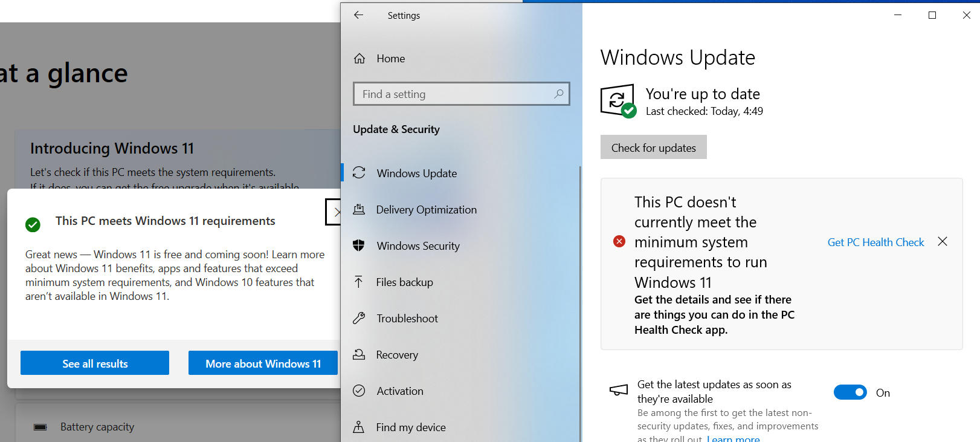Image resolution: width=980 pixels, height=442 pixels.
Task: Click Learn more link under latest updates
Action: [x=733, y=438]
